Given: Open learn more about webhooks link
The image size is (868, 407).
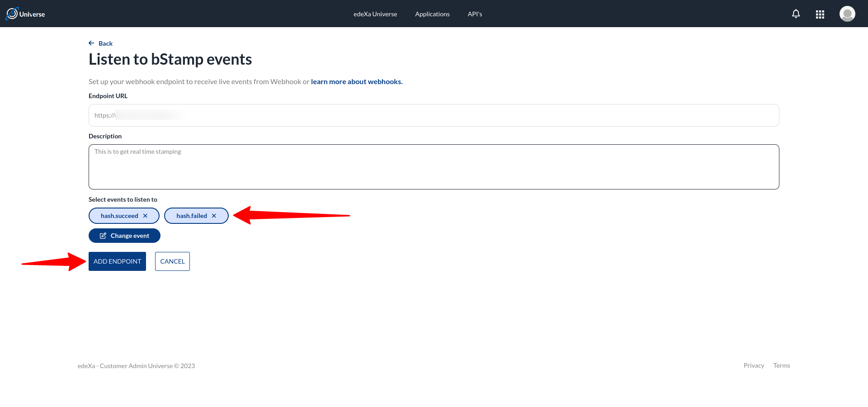Looking at the screenshot, I should [x=357, y=81].
